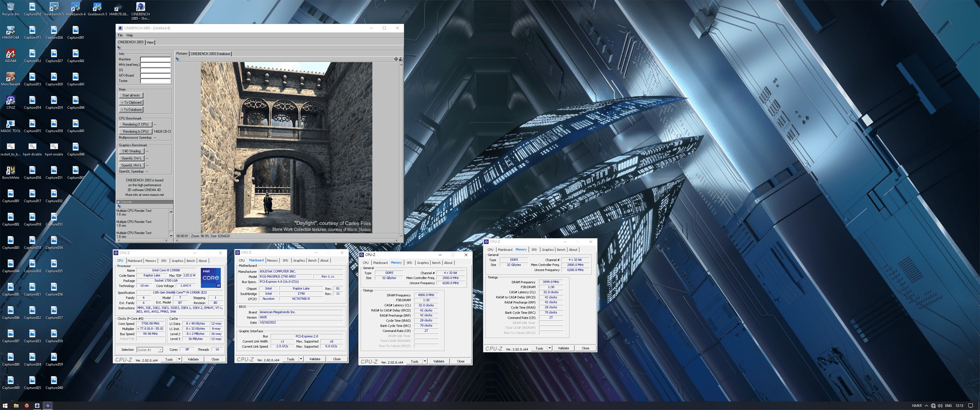Screen dimensions: 980x410
Task: Click the Tester info input field
Action: point(155,81)
